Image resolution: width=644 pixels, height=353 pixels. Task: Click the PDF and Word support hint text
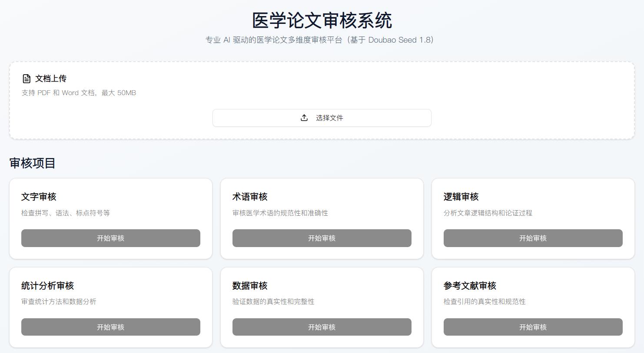tap(79, 93)
